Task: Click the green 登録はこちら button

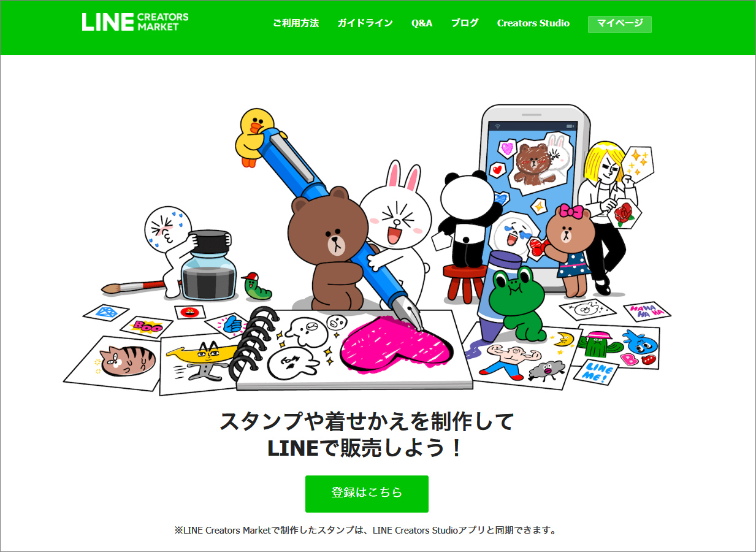Action: (x=367, y=494)
